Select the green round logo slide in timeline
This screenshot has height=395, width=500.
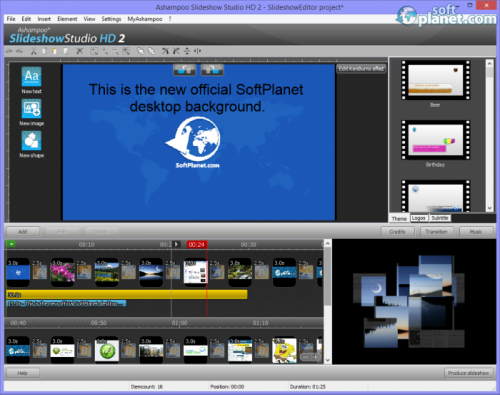[x=107, y=350]
